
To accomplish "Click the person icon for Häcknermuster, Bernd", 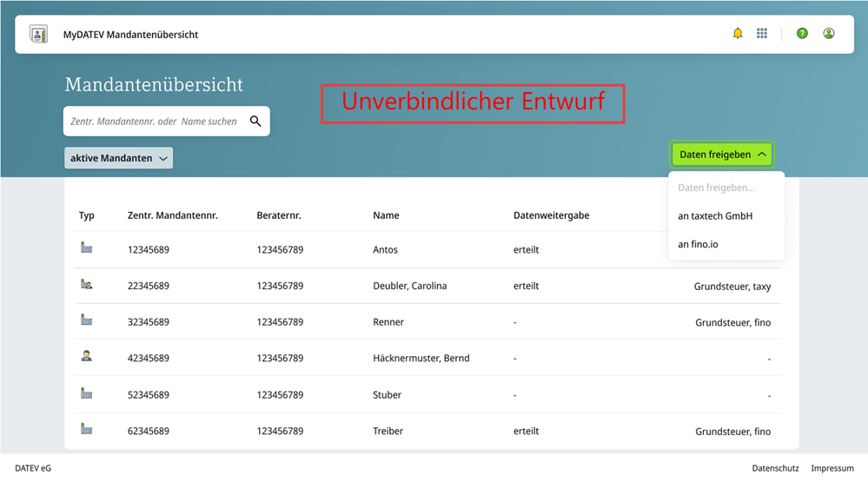I will point(86,356).
